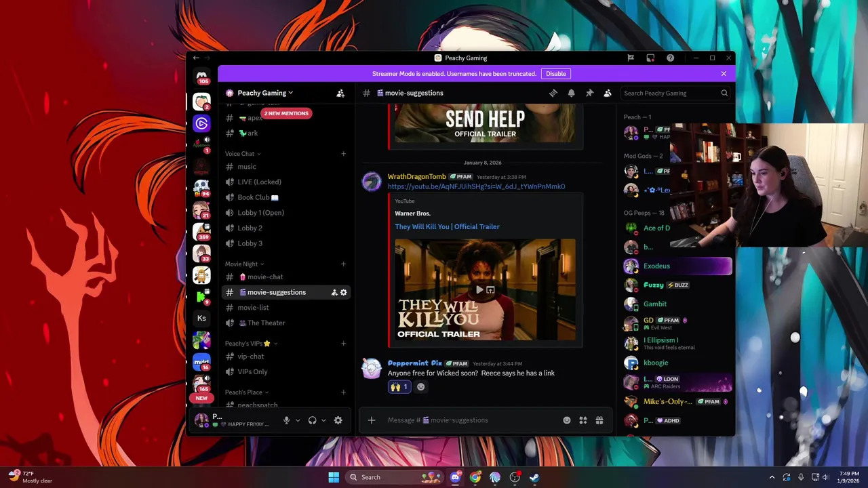Disable Streamer Mode button

click(x=556, y=73)
